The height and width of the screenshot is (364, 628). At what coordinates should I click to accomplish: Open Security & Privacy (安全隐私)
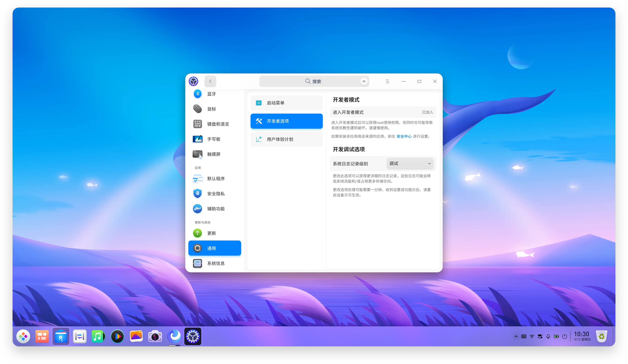(x=215, y=193)
